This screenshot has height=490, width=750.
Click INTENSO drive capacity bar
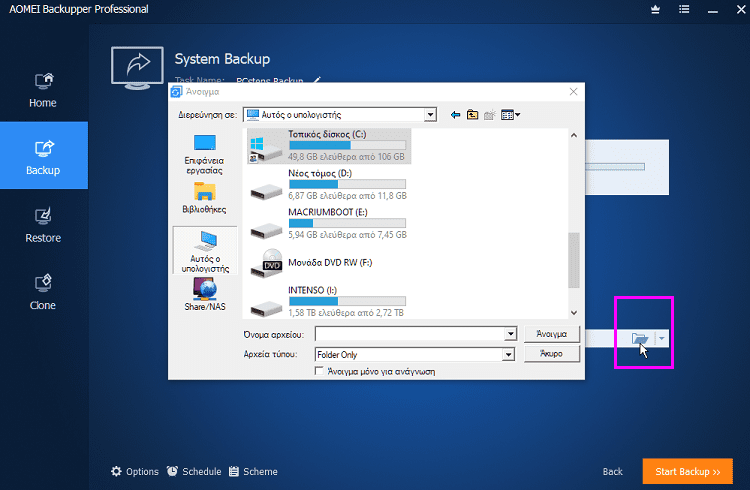pos(347,301)
